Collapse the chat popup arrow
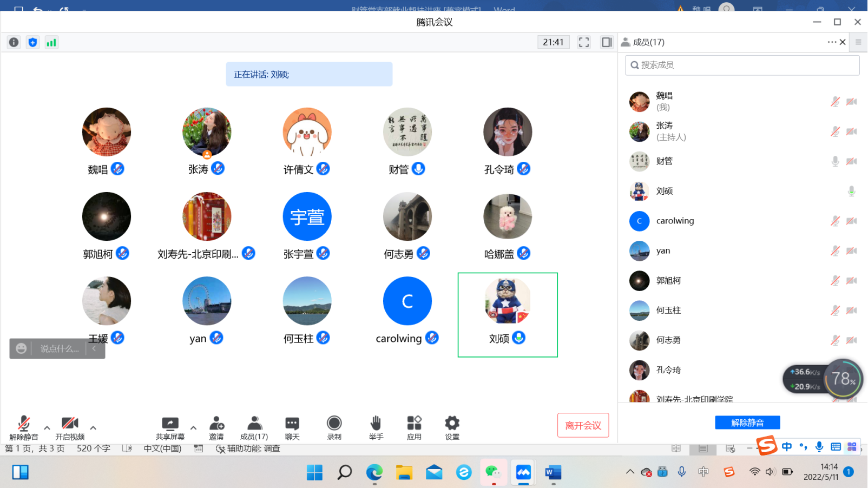Screen dimensions: 868x488 click(94, 348)
